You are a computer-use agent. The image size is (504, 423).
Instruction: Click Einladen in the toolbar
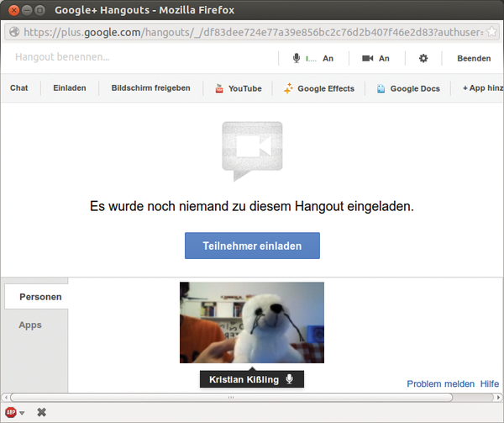pos(70,88)
